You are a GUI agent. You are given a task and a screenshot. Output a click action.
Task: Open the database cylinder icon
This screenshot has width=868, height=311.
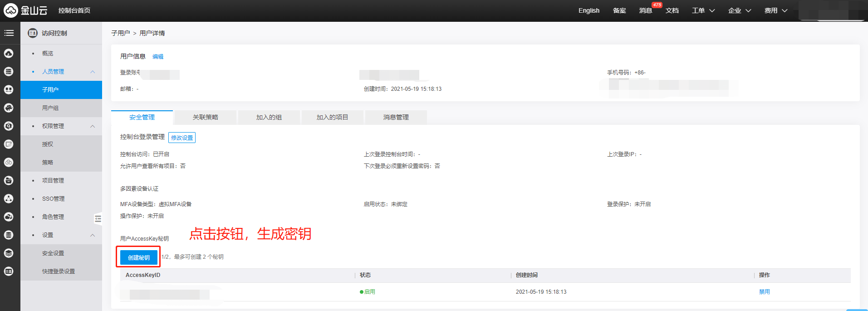tap(9, 235)
